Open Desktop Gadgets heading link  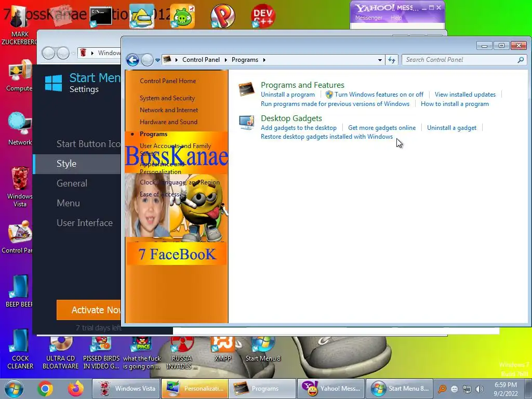(x=291, y=118)
